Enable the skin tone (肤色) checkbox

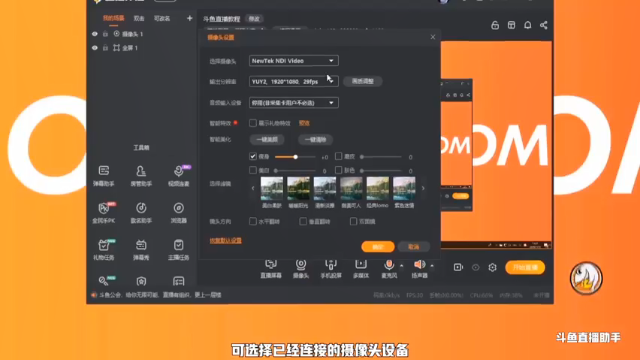338,170
